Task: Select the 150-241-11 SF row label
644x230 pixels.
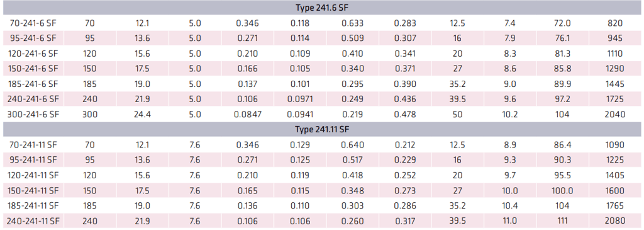Action: [x=33, y=190]
